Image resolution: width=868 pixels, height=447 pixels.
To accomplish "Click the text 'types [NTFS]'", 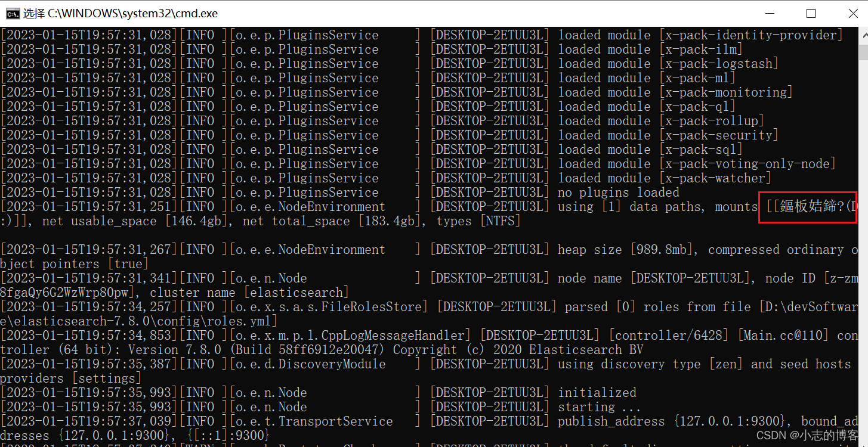I will click(479, 221).
